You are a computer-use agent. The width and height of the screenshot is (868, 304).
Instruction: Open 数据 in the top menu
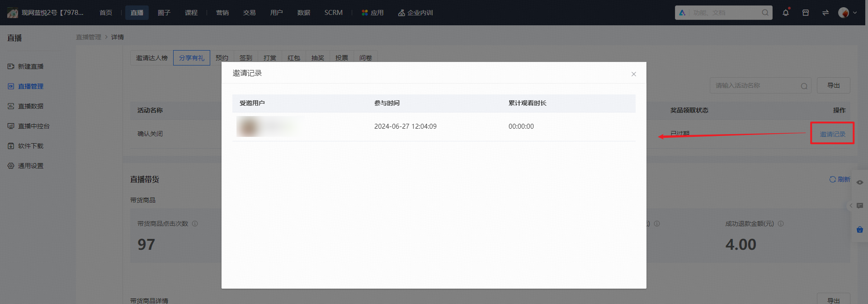point(304,13)
